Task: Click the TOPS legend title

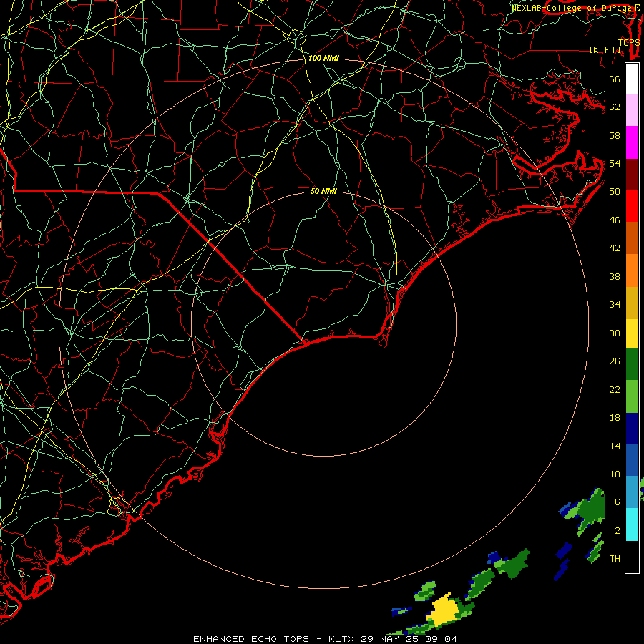Action: pyautogui.click(x=629, y=42)
